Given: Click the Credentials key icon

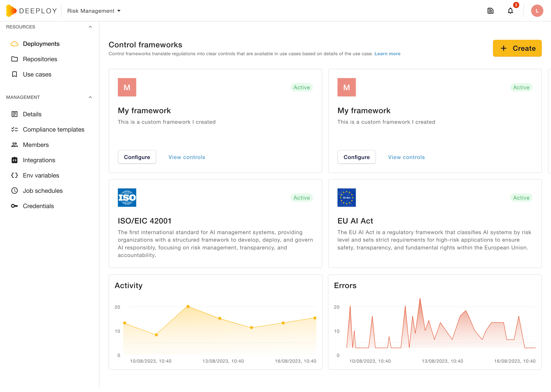Looking at the screenshot, I should point(14,206).
